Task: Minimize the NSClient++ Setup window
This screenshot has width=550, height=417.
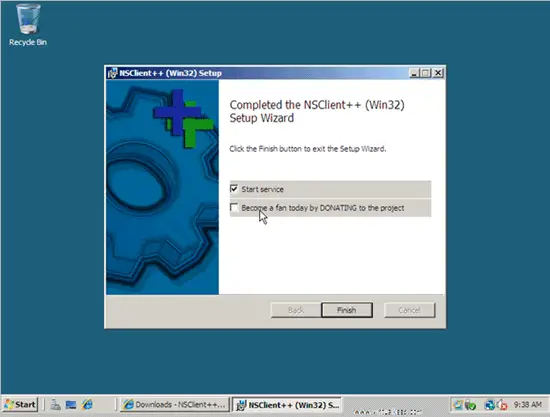Action: point(414,73)
